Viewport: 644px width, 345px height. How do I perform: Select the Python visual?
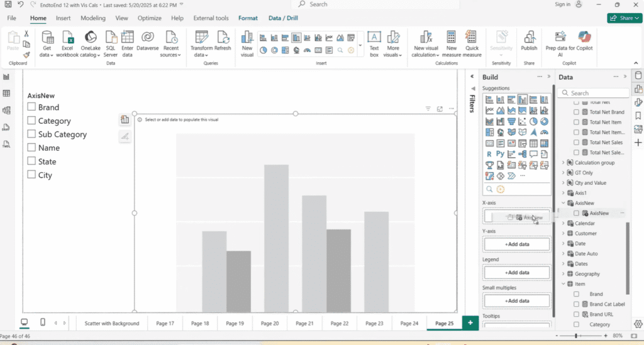(x=500, y=154)
